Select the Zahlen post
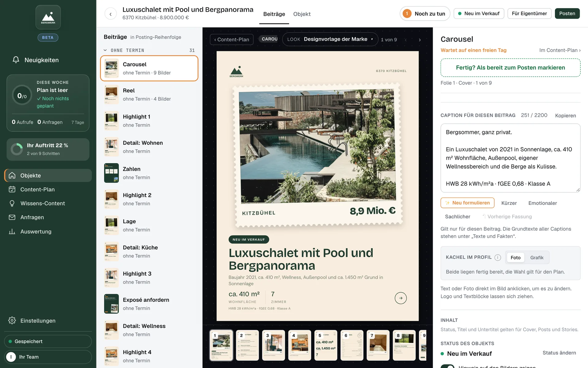This screenshot has width=588, height=368. [149, 173]
